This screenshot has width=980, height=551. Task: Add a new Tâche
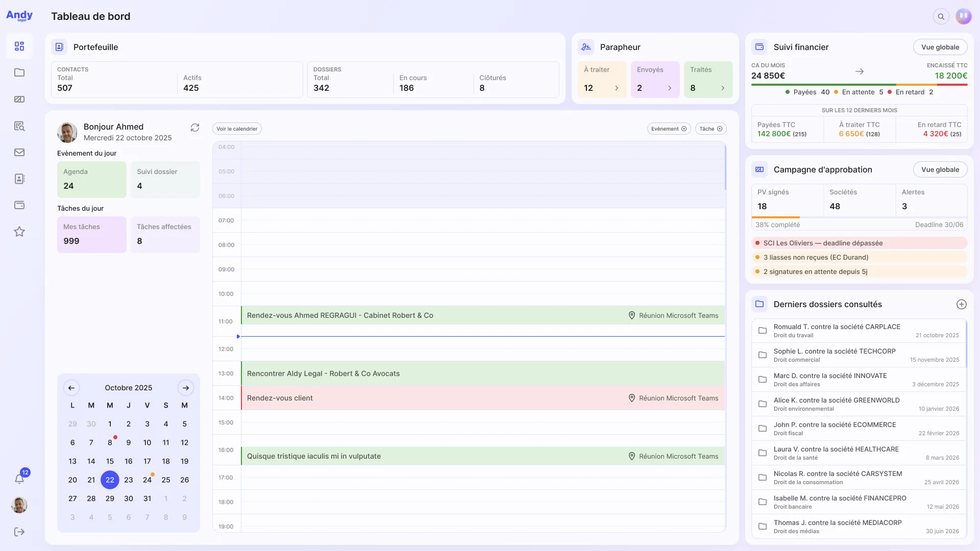coord(710,129)
